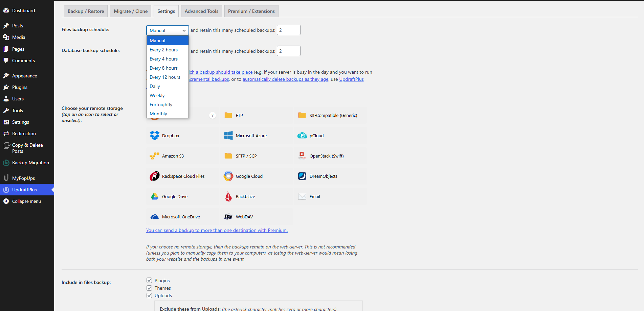The width and height of the screenshot is (644, 311).
Task: Select the Email storage icon
Action: [x=302, y=196]
